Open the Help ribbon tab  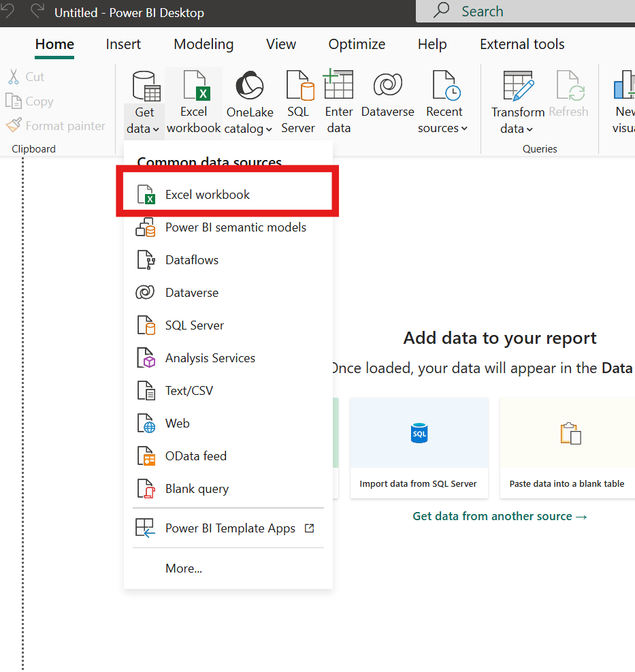[x=432, y=44]
